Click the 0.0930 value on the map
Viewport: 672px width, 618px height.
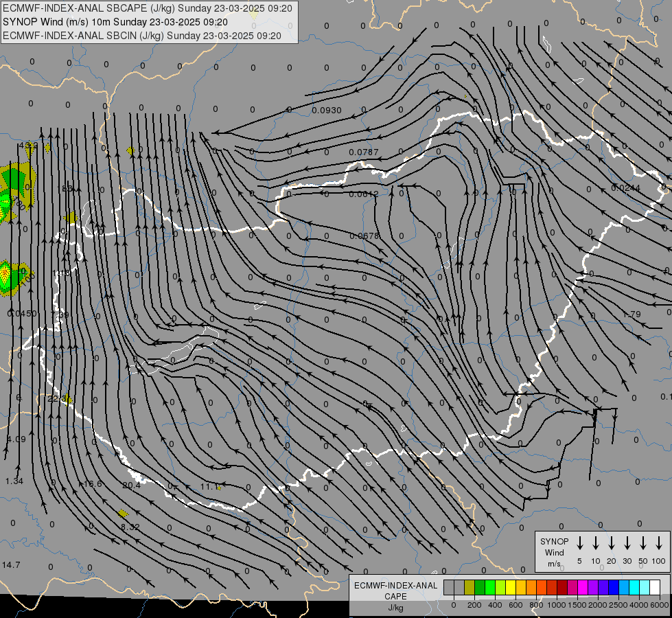(327, 111)
